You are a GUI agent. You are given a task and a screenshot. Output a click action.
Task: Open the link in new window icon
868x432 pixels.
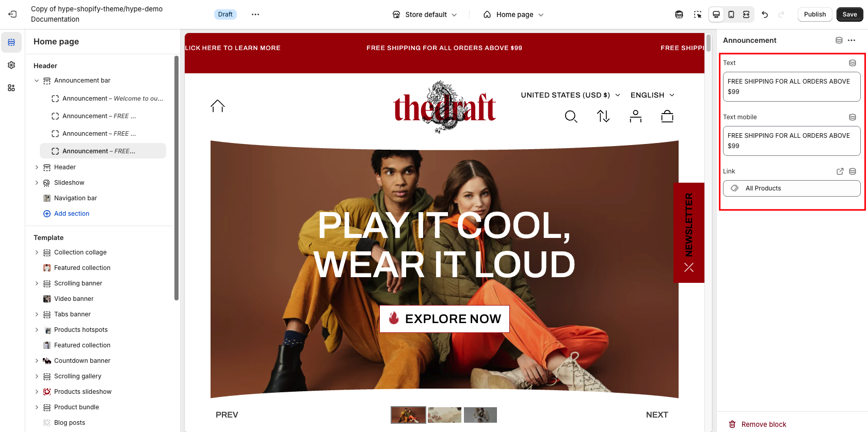click(840, 171)
